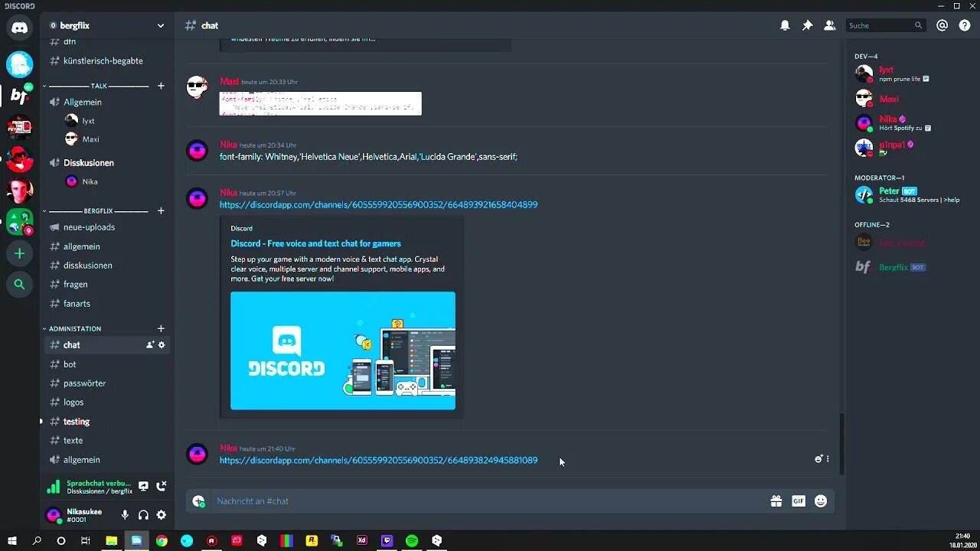This screenshot has height=551, width=980.
Task: Open Discord home direct messages
Action: [x=20, y=28]
